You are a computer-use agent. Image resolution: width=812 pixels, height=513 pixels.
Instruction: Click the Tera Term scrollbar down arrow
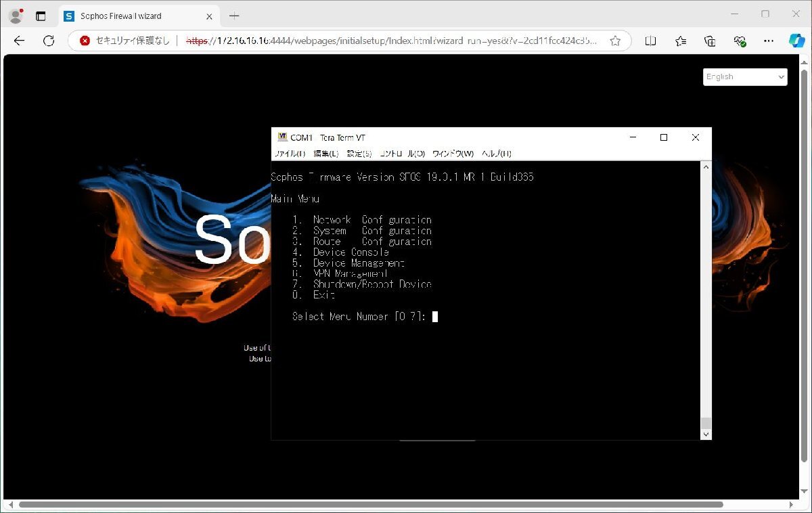tap(706, 434)
